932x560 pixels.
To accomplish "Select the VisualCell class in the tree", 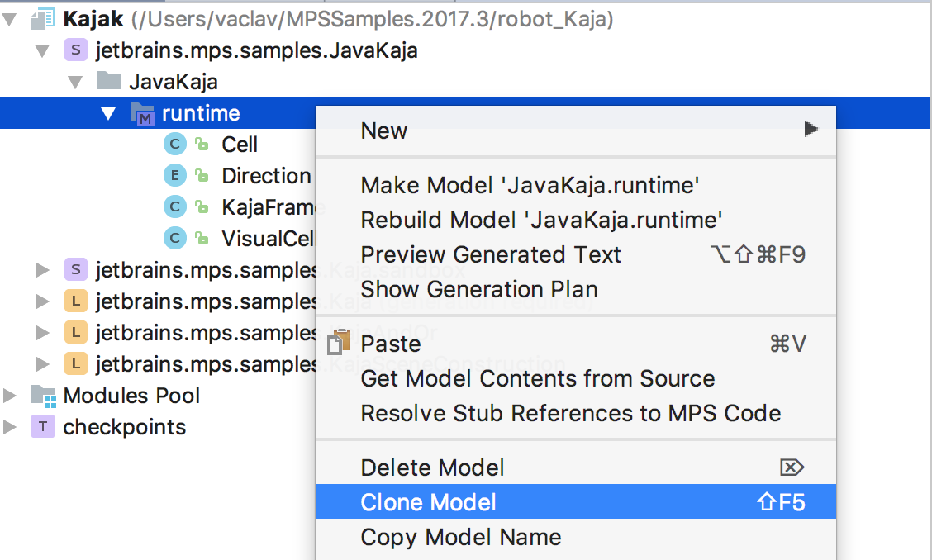I will click(268, 239).
